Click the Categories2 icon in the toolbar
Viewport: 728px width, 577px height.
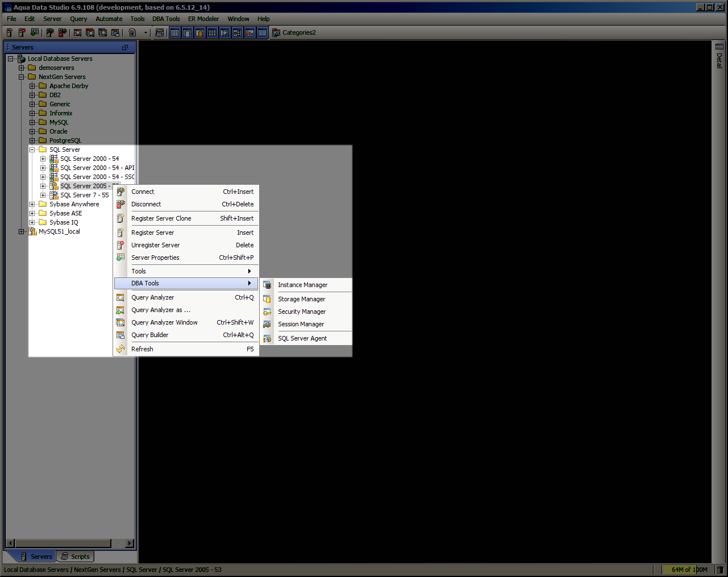276,32
